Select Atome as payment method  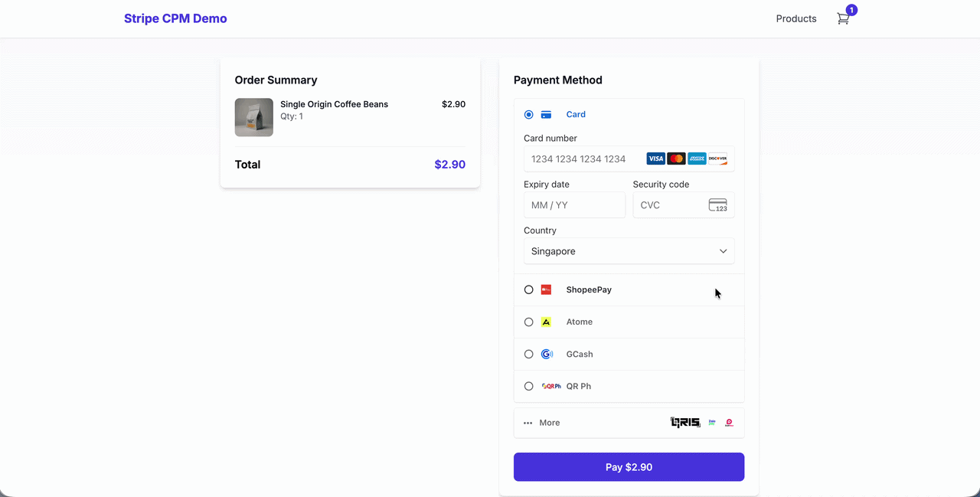click(528, 322)
